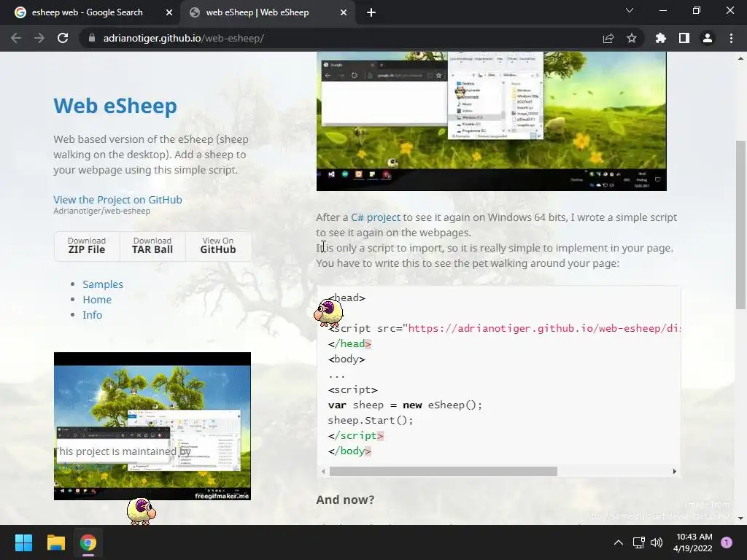Click the lock icon in the address bar
The height and width of the screenshot is (560, 747).
pos(92,38)
